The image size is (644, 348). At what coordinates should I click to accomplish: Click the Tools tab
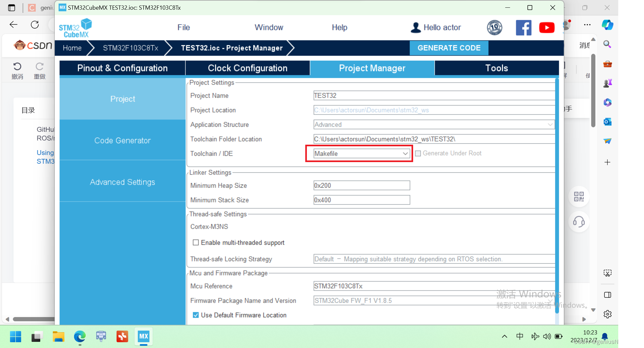[x=496, y=68]
